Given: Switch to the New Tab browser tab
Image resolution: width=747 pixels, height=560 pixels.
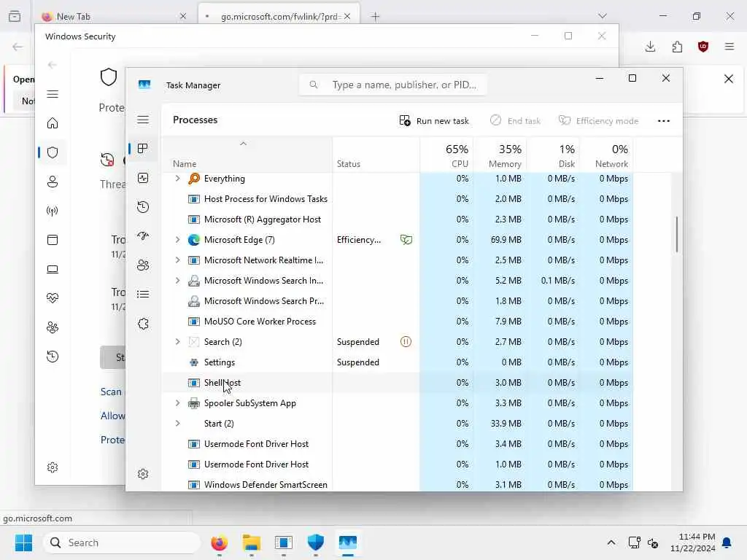Looking at the screenshot, I should [x=113, y=16].
